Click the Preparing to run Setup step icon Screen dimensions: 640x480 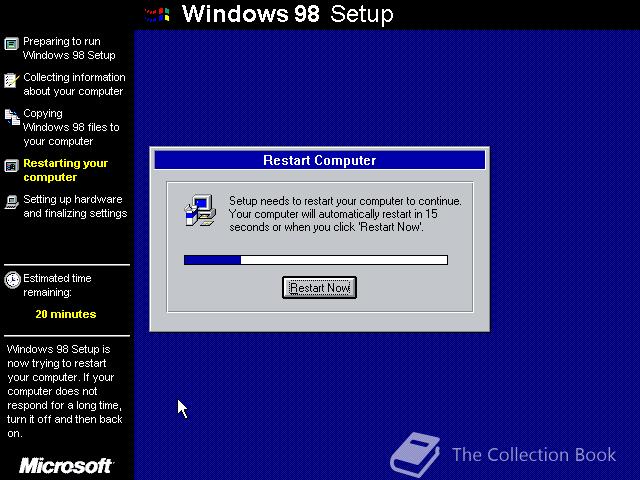(x=11, y=43)
